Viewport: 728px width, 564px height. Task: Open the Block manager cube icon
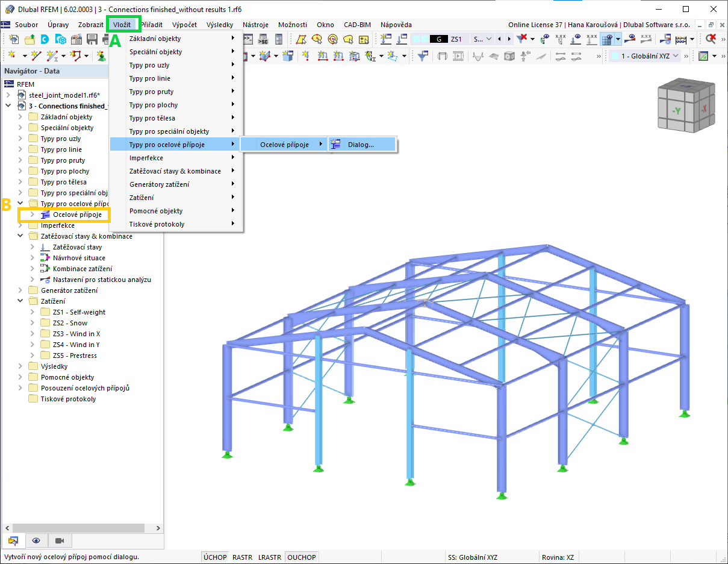click(60, 39)
